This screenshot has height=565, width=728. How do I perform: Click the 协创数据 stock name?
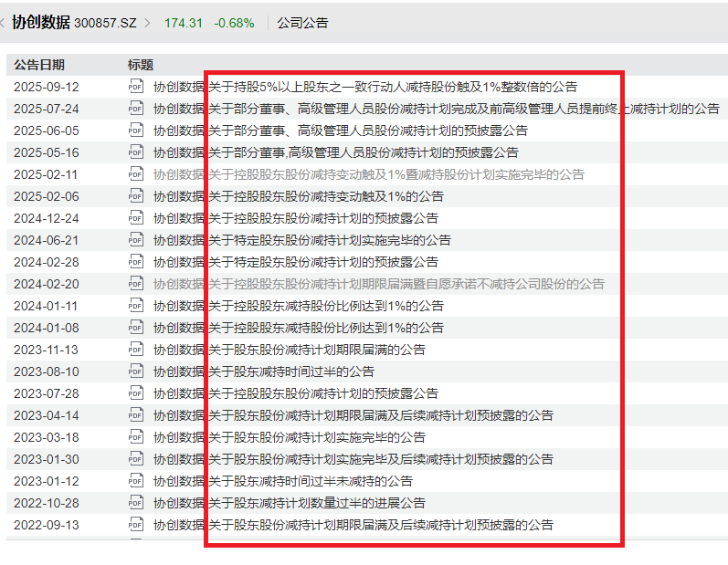coord(41,23)
